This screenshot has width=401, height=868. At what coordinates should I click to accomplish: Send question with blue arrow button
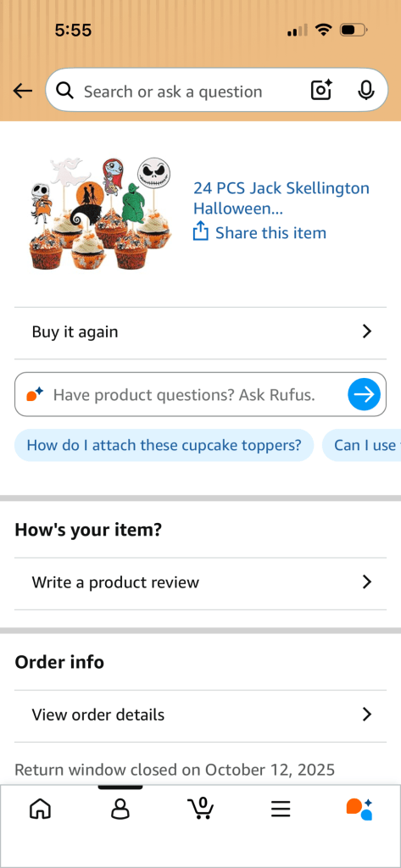pyautogui.click(x=364, y=394)
